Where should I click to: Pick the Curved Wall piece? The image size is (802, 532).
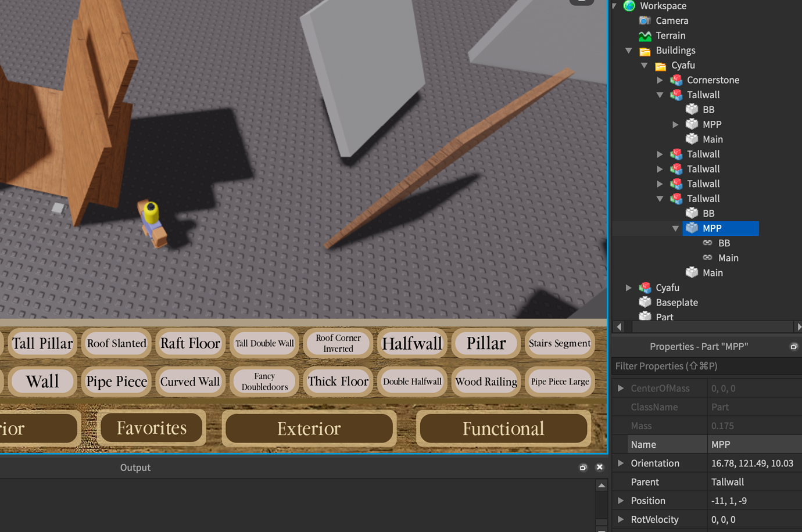pyautogui.click(x=190, y=382)
